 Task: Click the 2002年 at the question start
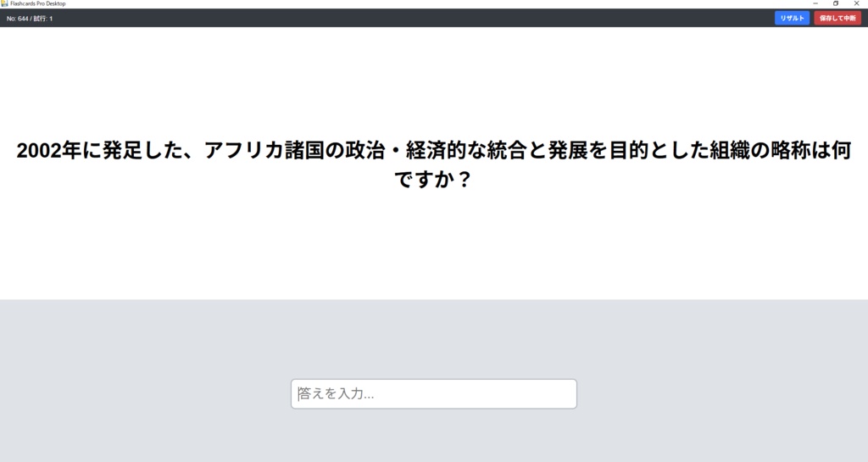point(48,151)
